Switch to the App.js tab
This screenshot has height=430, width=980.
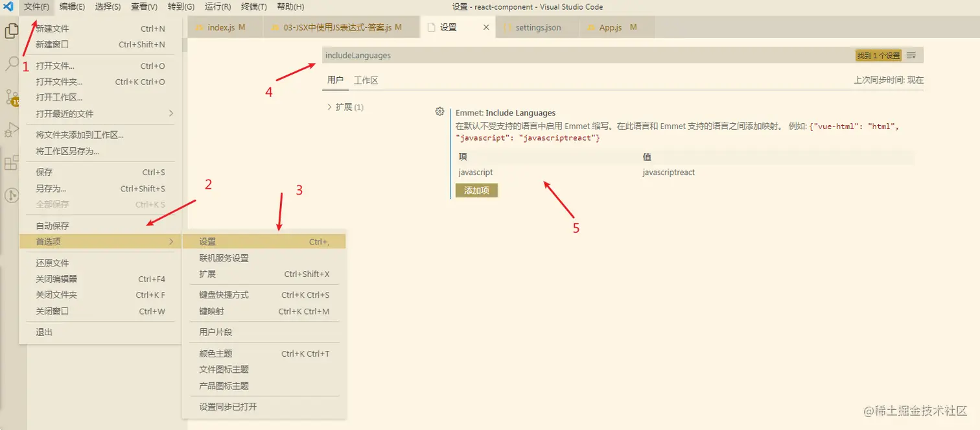point(617,27)
